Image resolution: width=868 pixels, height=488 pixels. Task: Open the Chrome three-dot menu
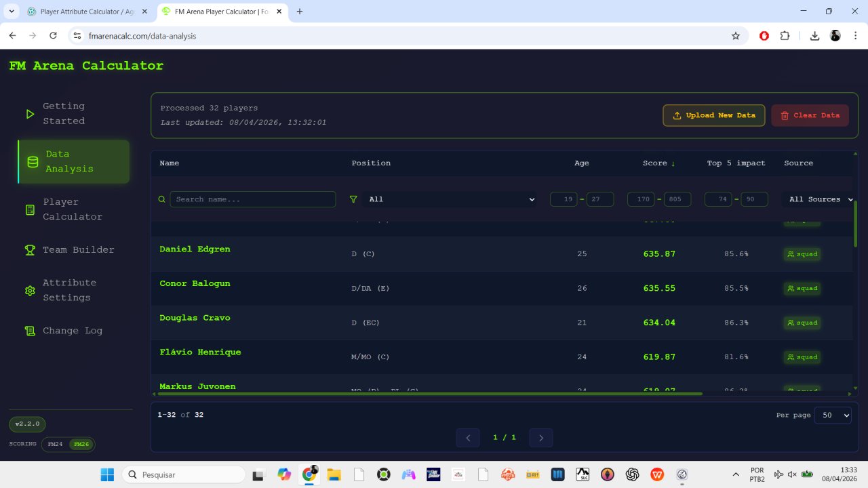[854, 36]
